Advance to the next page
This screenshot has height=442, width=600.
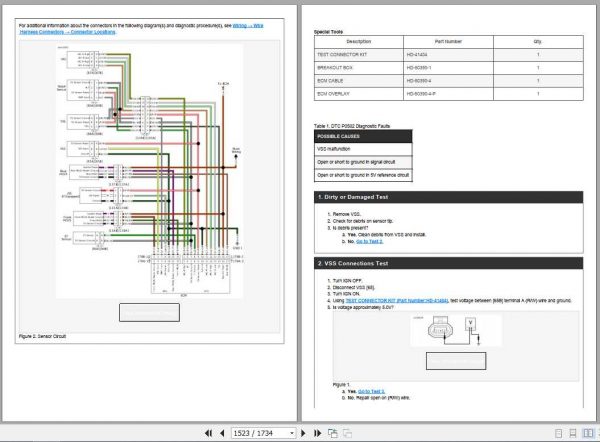pyautogui.click(x=305, y=433)
